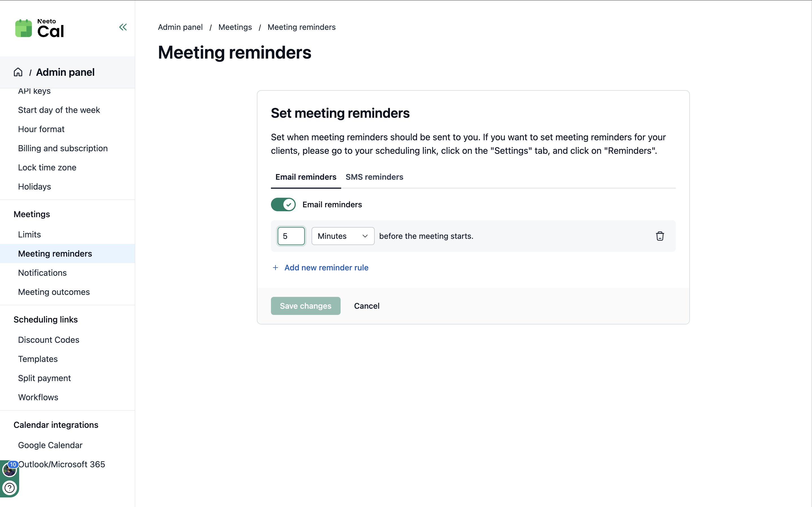Open the Google Calendar integration page
The image size is (812, 507).
click(50, 445)
